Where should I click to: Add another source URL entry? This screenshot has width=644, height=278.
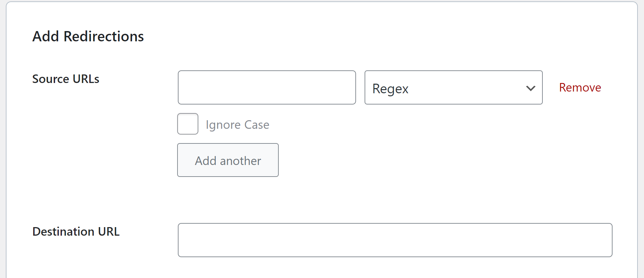point(228,160)
